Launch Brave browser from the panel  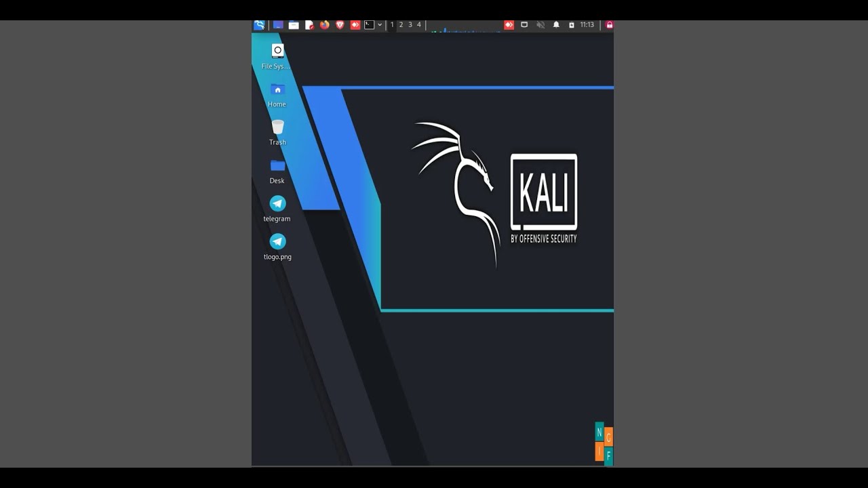pyautogui.click(x=340, y=25)
